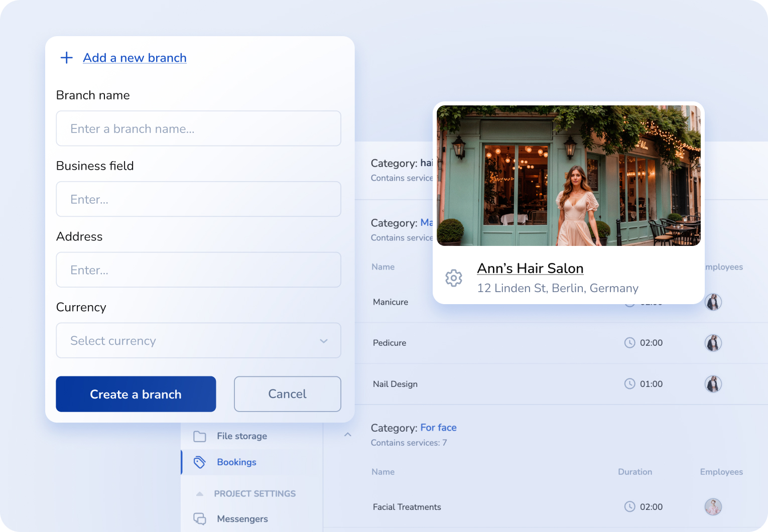768x532 pixels.
Task: Go to Messengers in the sidebar
Action: [242, 519]
